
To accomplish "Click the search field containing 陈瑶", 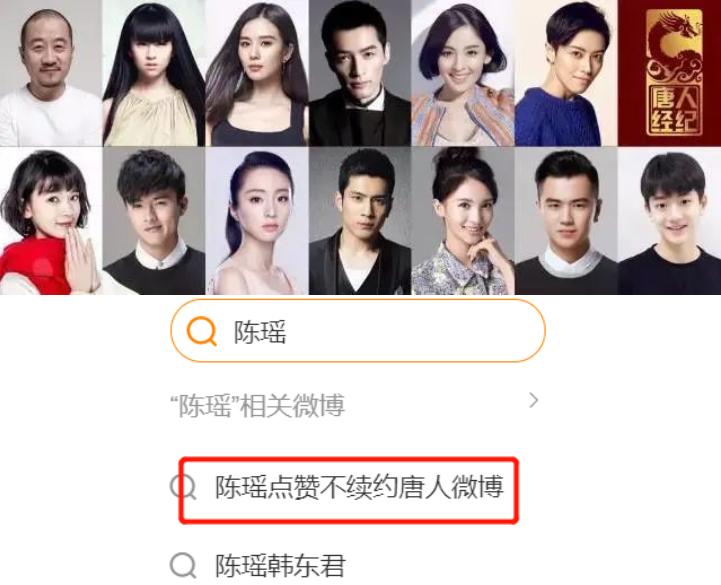I will coord(358,331).
